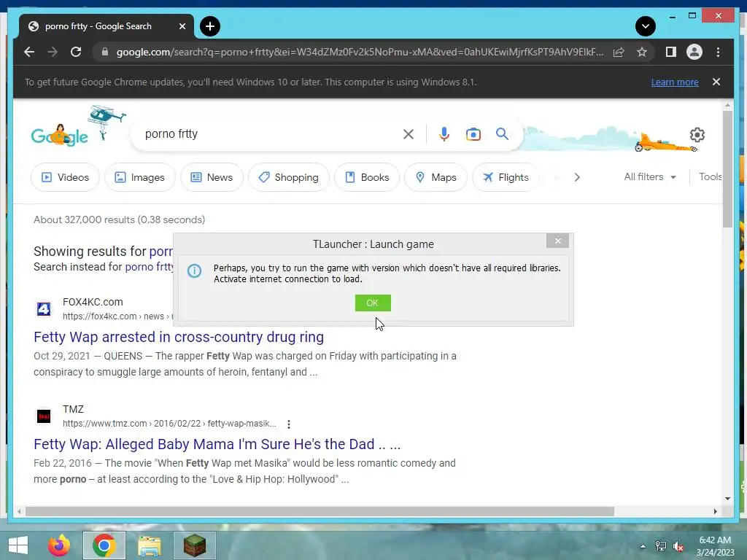The width and height of the screenshot is (747, 560).
Task: Click the horizontal scrollbar thumb
Action: [x=320, y=511]
